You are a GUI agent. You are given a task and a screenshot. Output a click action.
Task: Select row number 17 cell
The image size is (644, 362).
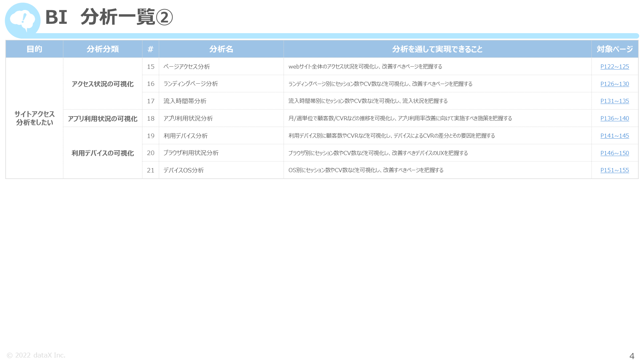click(150, 101)
